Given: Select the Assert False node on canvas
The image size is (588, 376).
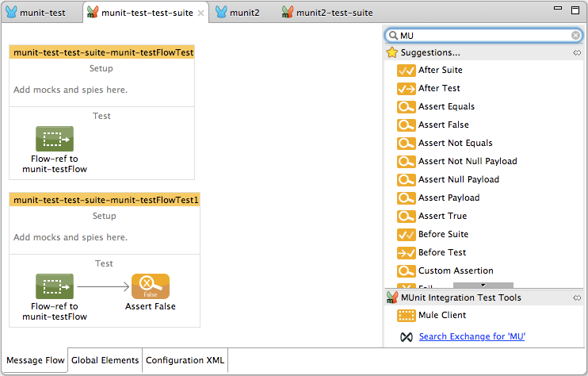Looking at the screenshot, I should (151, 286).
